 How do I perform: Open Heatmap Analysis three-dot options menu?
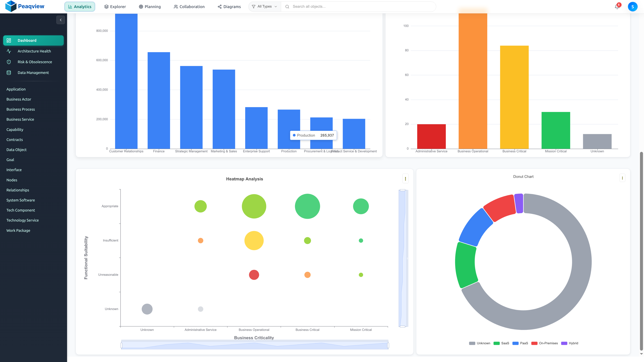tap(405, 179)
